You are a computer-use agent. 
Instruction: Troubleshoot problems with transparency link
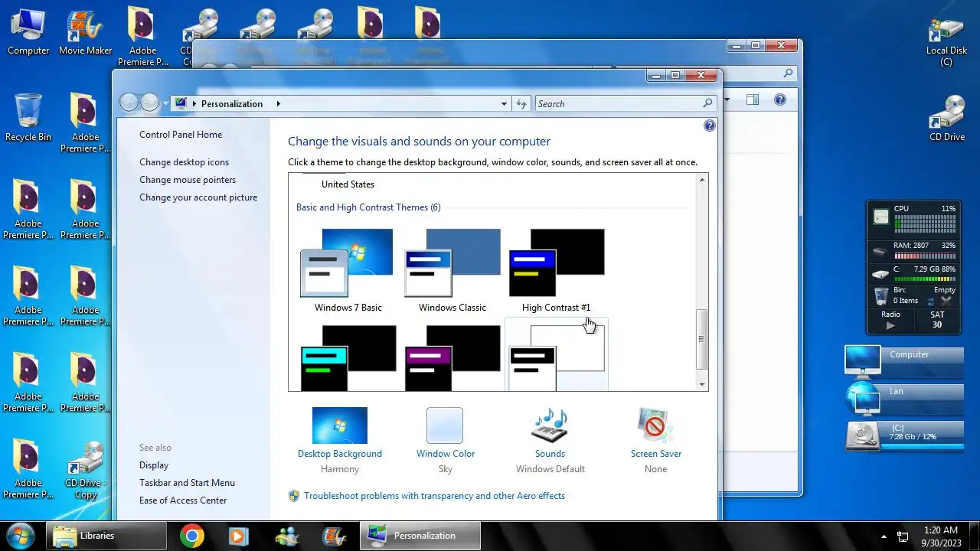point(434,496)
